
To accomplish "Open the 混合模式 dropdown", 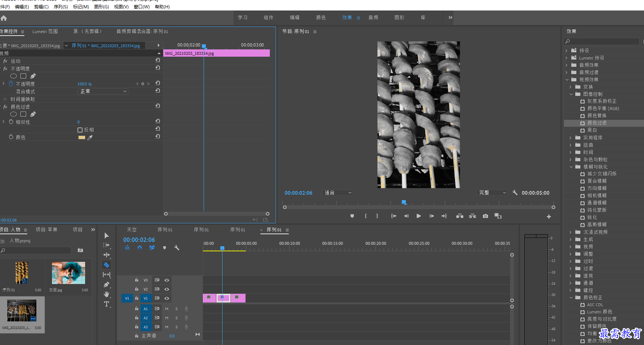I will (x=103, y=92).
